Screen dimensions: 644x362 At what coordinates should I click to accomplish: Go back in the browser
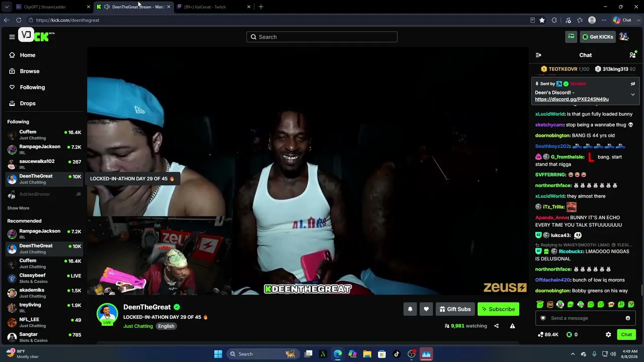pyautogui.click(x=7, y=20)
